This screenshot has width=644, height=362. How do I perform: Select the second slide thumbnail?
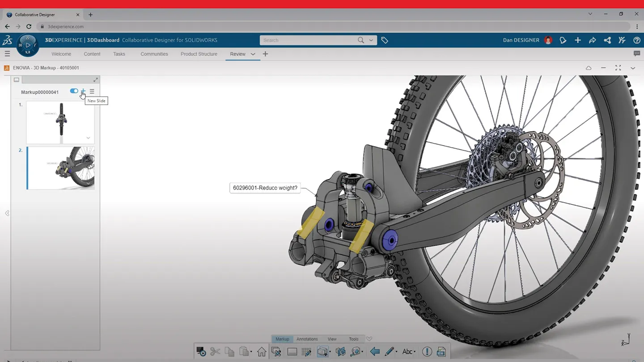tap(60, 168)
